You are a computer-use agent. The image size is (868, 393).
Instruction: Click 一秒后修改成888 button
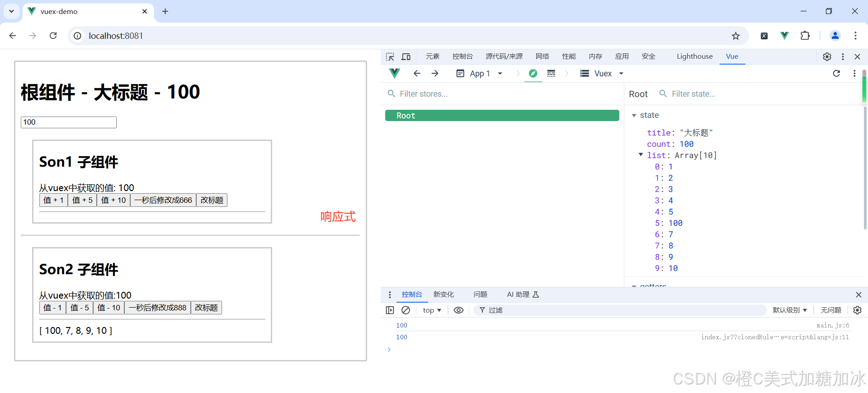pyautogui.click(x=157, y=308)
